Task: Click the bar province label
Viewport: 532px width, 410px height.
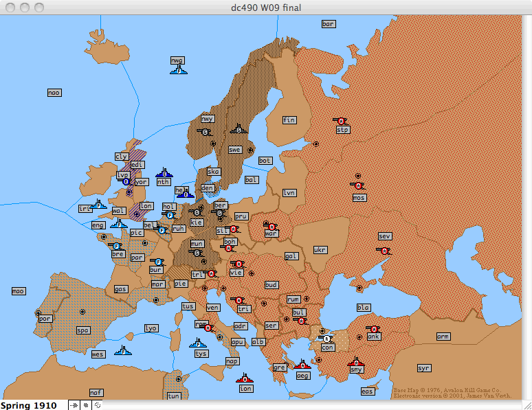Action: [329, 24]
